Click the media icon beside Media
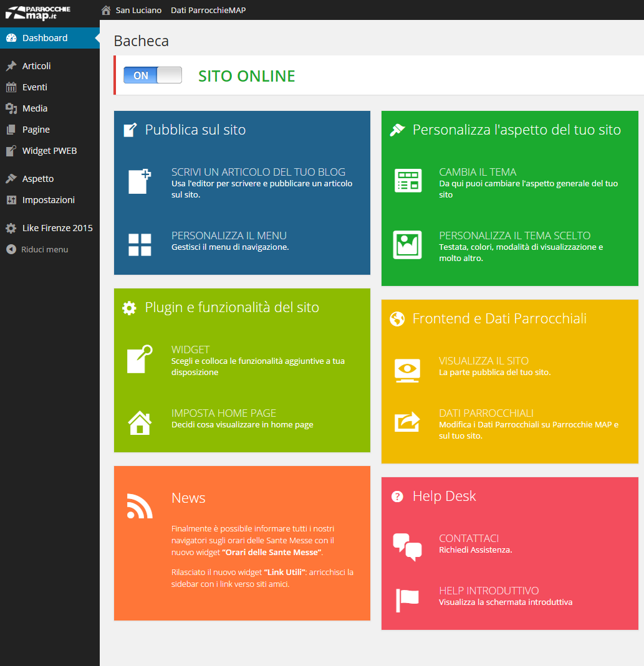644x666 pixels. tap(11, 108)
